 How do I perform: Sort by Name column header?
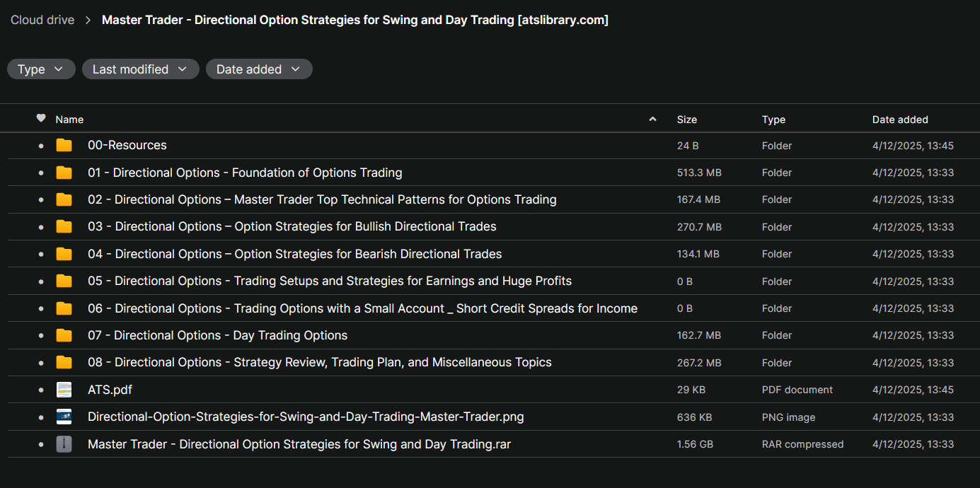(x=69, y=120)
